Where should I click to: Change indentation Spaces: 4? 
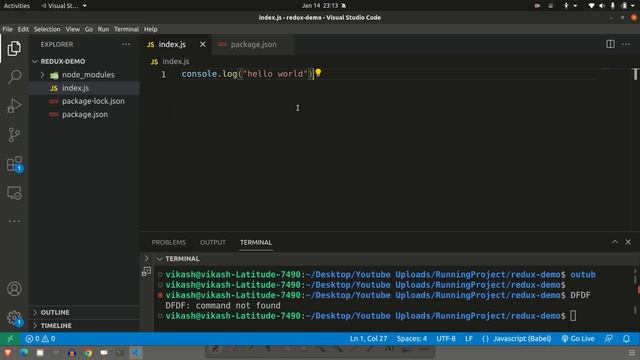coord(412,338)
